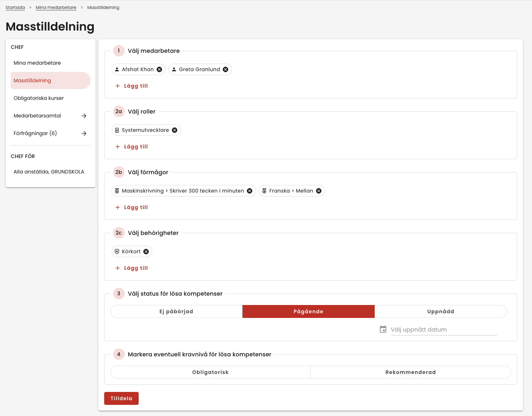This screenshot has height=416, width=532.
Task: Add an employee with Lägg till
Action: pos(132,86)
